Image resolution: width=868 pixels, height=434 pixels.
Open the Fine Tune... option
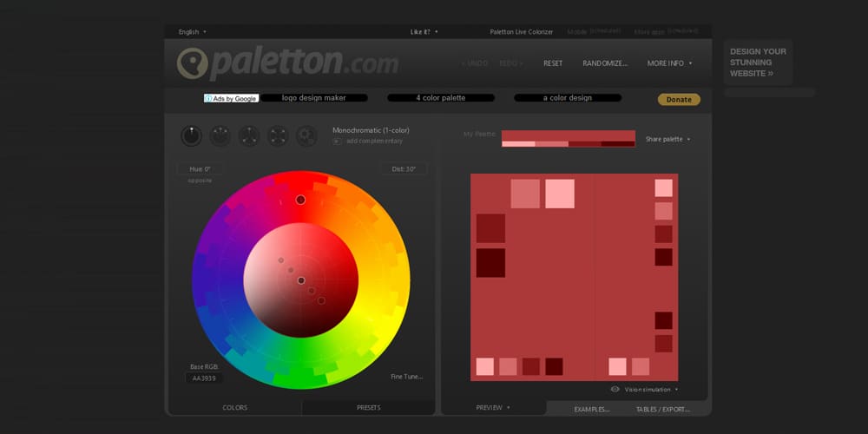click(x=407, y=377)
